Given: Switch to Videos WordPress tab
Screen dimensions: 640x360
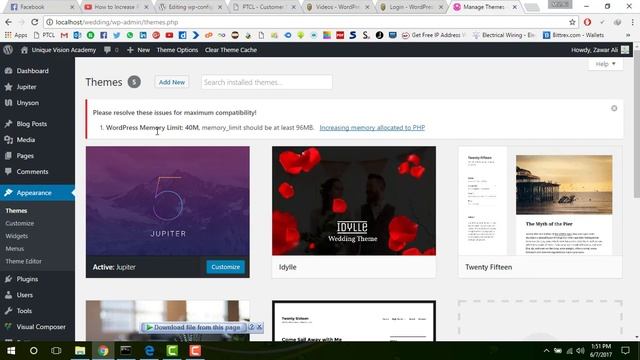Looking at the screenshot, I should pos(338,7).
